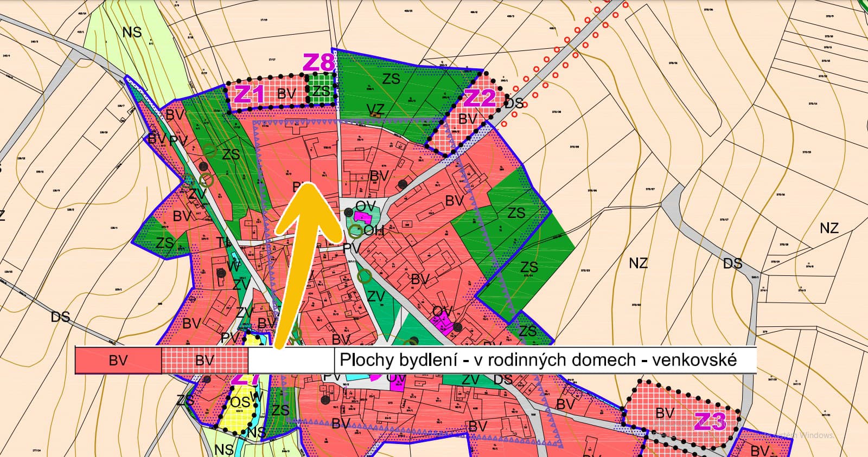Click the magenta Z8 zone label

click(318, 63)
